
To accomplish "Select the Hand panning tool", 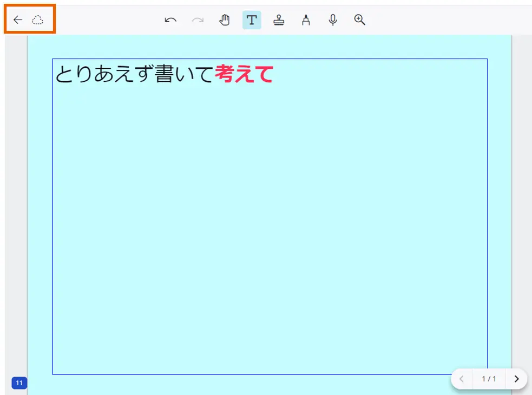I will coord(224,20).
